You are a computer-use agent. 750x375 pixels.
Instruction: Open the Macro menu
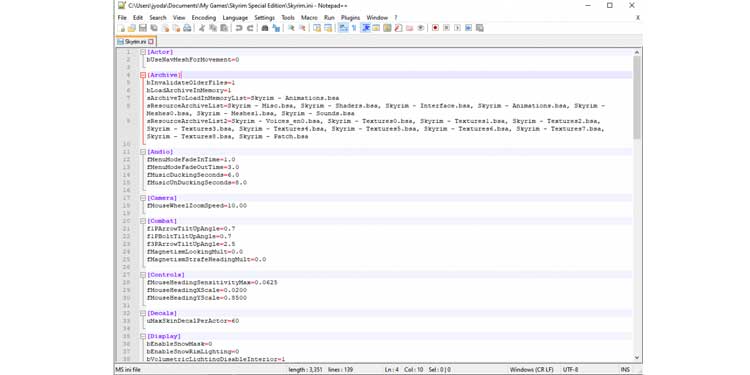(x=309, y=18)
